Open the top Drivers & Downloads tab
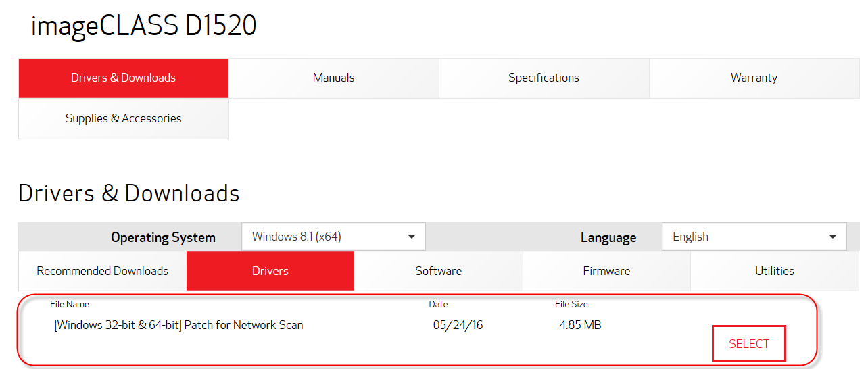 (123, 78)
